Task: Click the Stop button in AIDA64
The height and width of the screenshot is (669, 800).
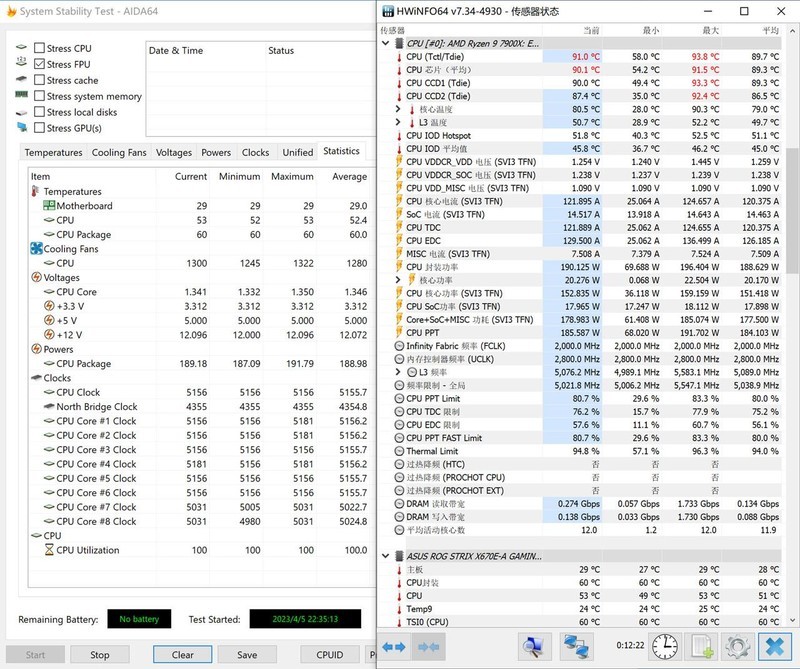Action: point(100,655)
